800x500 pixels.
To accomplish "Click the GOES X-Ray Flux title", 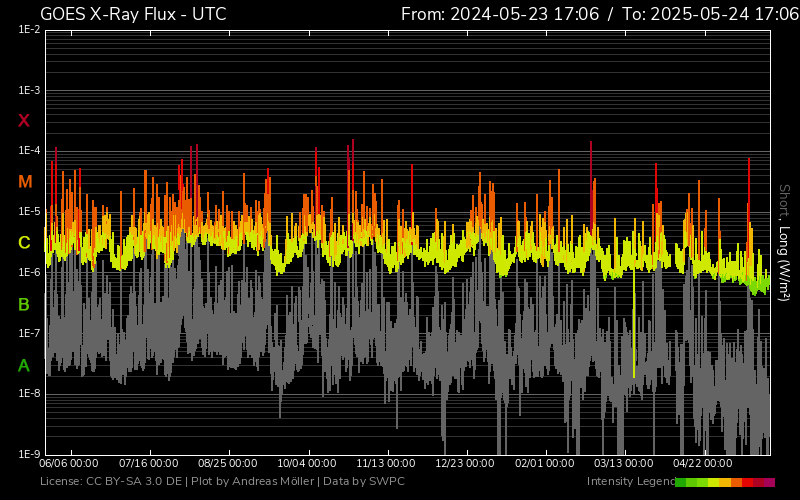I will [133, 14].
